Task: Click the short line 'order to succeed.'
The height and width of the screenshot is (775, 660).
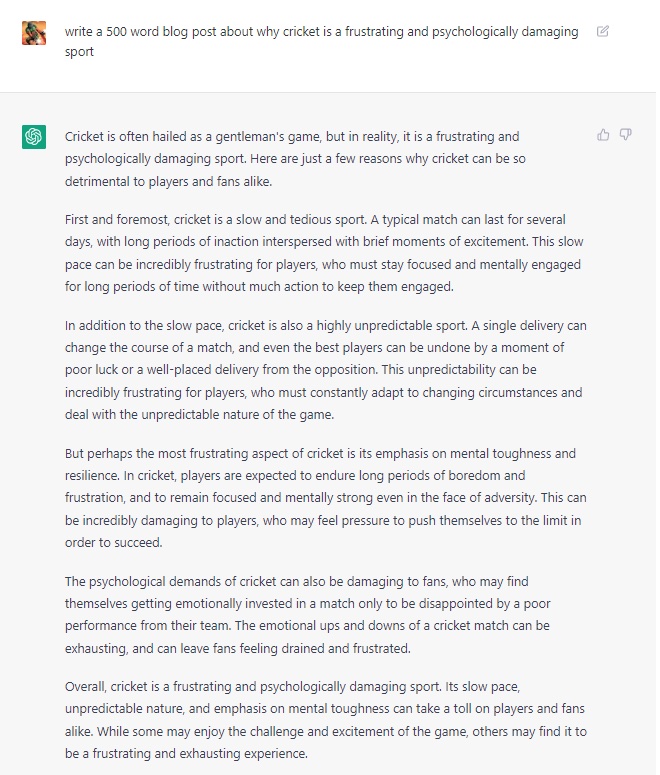Action: point(114,543)
